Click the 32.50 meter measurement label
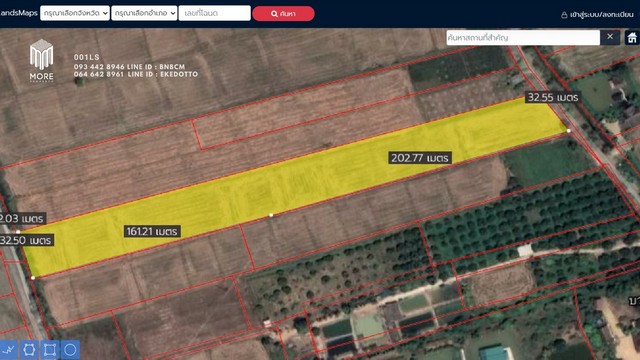The image size is (640, 360). [x=27, y=240]
